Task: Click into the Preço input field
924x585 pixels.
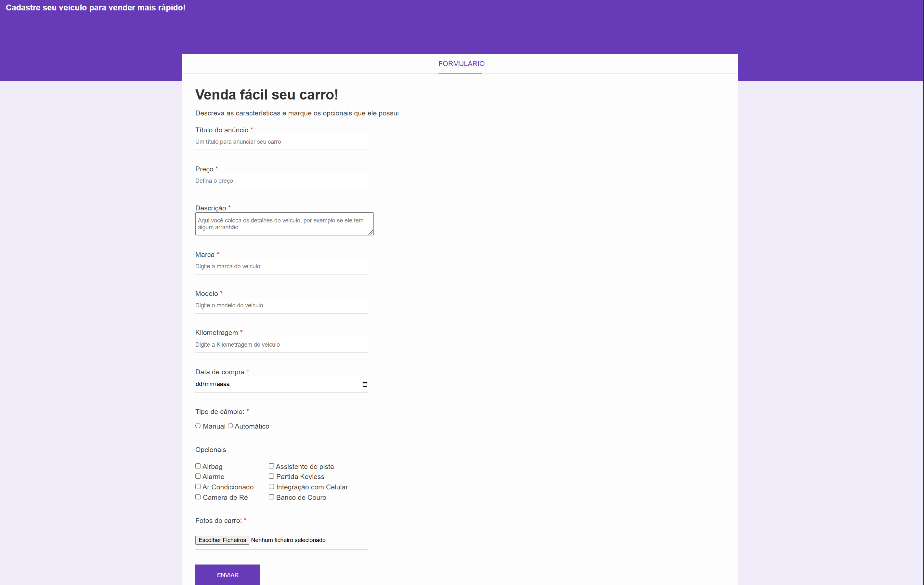Action: pos(281,181)
